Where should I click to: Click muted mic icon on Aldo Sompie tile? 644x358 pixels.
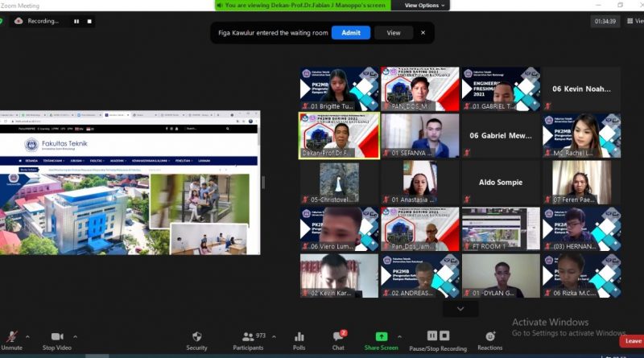click(x=467, y=200)
